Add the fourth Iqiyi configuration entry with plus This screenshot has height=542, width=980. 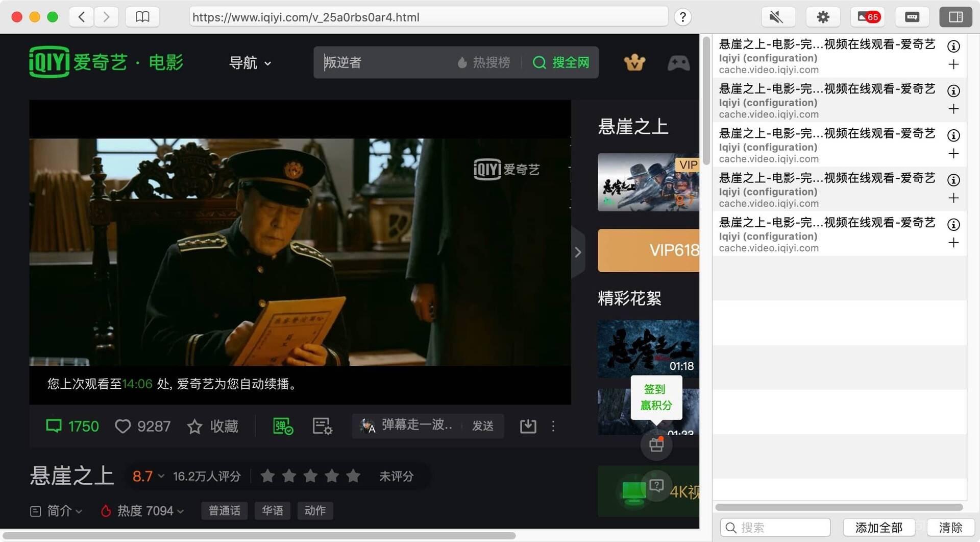tap(953, 198)
